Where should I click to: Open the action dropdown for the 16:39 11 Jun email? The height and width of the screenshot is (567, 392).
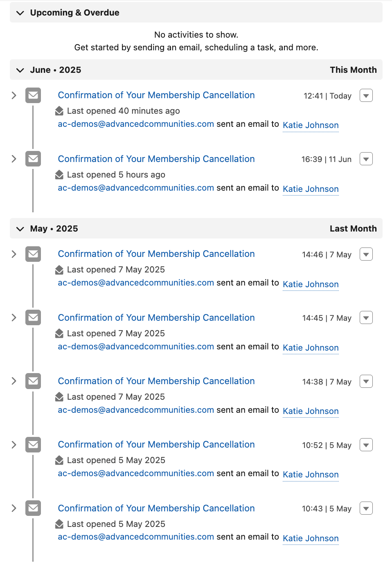[x=366, y=159]
